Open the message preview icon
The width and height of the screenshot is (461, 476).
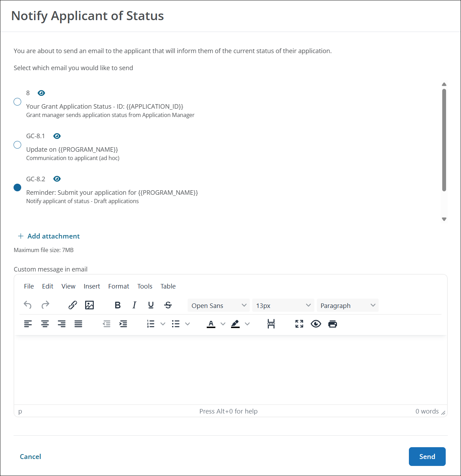coord(315,324)
